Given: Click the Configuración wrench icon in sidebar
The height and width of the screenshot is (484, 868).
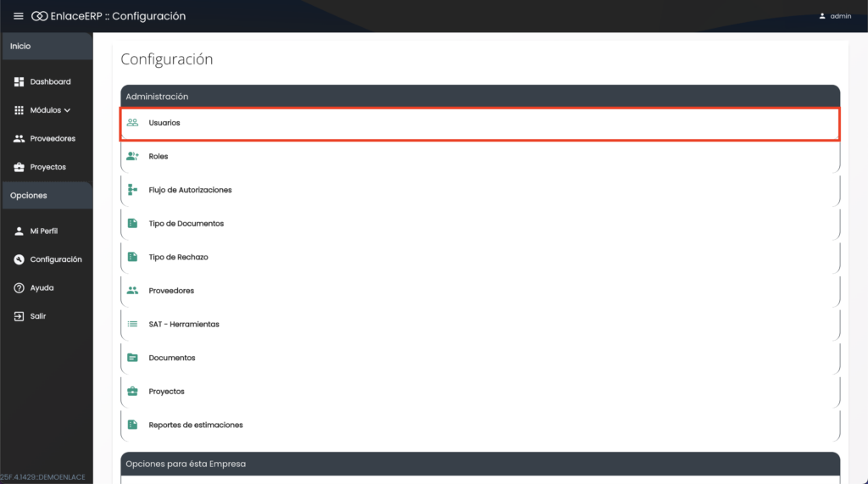Looking at the screenshot, I should click(19, 259).
